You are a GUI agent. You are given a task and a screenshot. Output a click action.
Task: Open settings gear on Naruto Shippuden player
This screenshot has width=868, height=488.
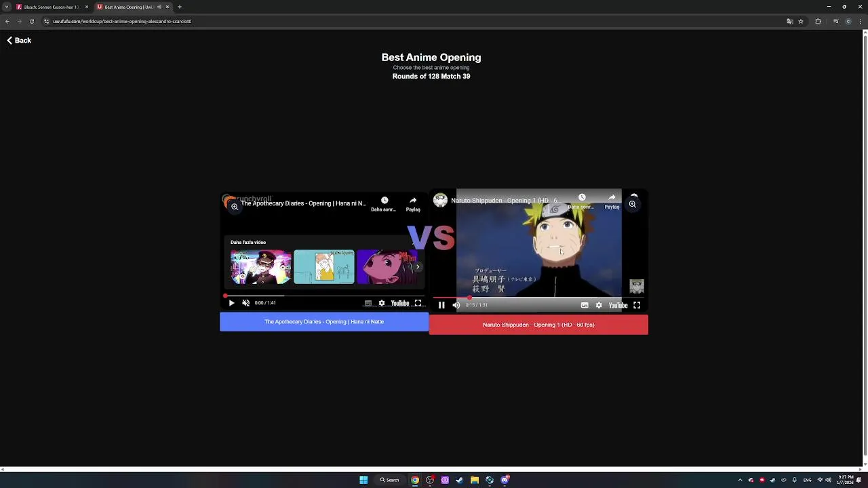tap(599, 305)
